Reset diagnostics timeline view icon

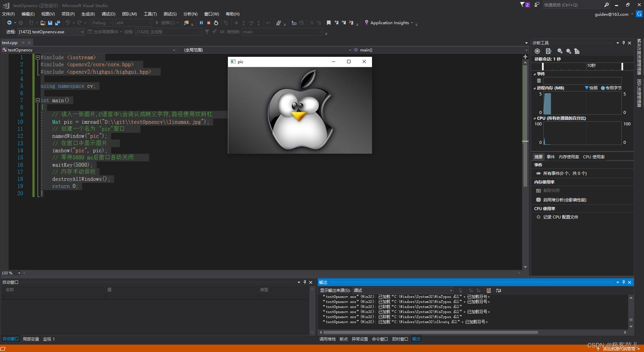point(577,51)
